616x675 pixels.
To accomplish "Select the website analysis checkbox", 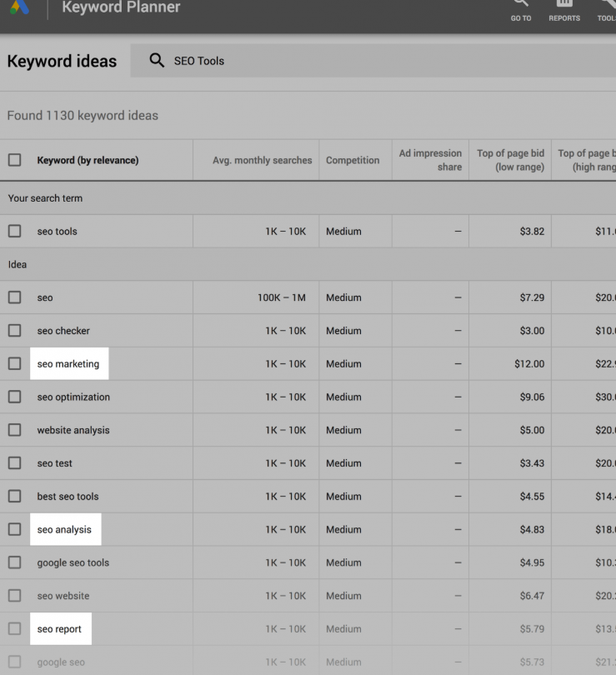I will click(15, 430).
